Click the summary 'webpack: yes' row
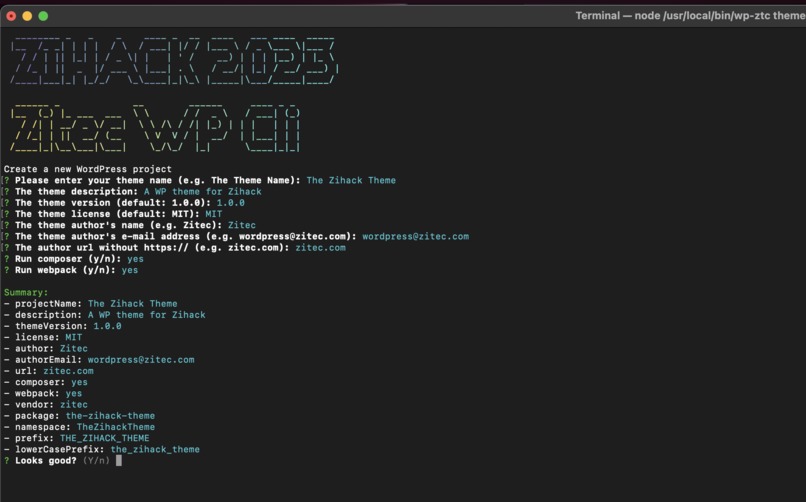This screenshot has width=806, height=502. [x=43, y=394]
